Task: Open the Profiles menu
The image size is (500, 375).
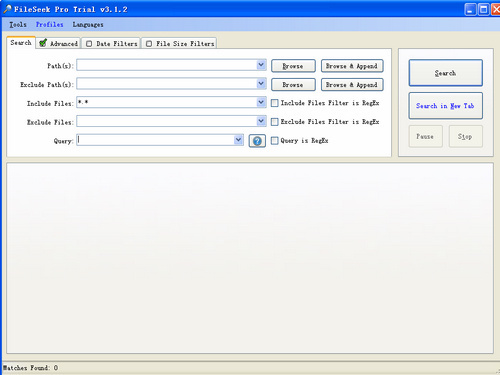Action: tap(49, 24)
